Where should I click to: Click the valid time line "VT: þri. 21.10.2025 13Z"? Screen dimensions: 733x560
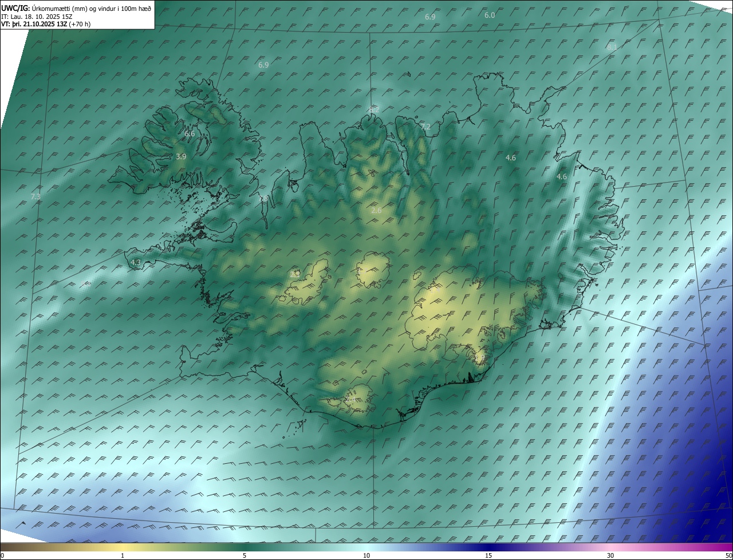point(34,24)
